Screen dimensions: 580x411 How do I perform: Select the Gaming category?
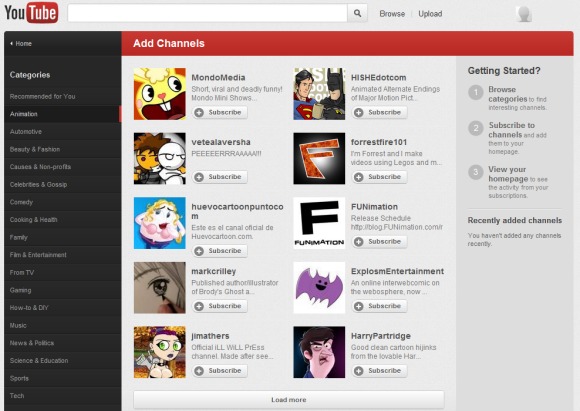point(63,290)
